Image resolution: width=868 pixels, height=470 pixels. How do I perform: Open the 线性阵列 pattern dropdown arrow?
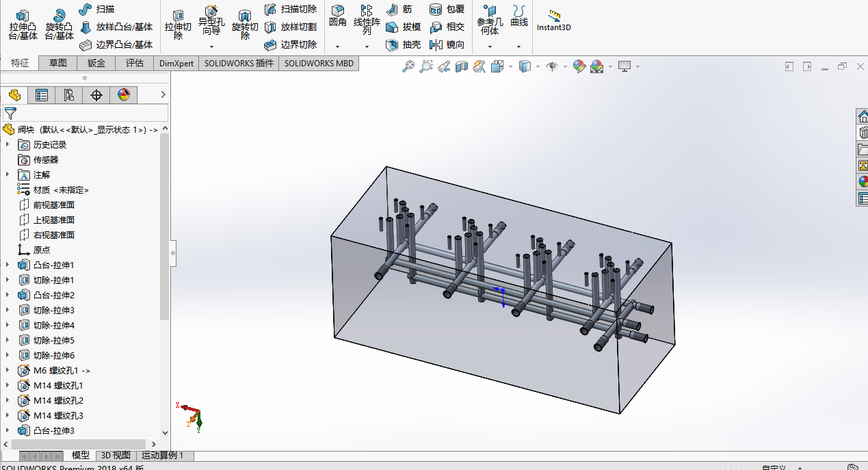(x=367, y=47)
